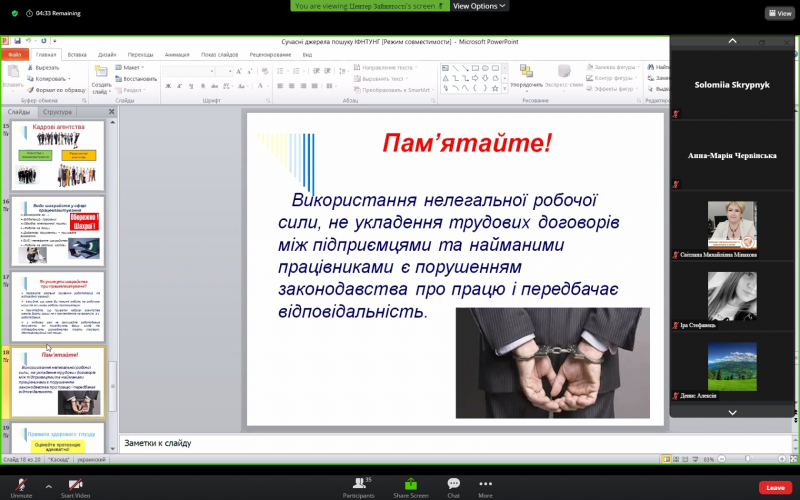Click Денис Алексін landscape thumbnail
Viewport: 800px width, 500px height.
(732, 366)
